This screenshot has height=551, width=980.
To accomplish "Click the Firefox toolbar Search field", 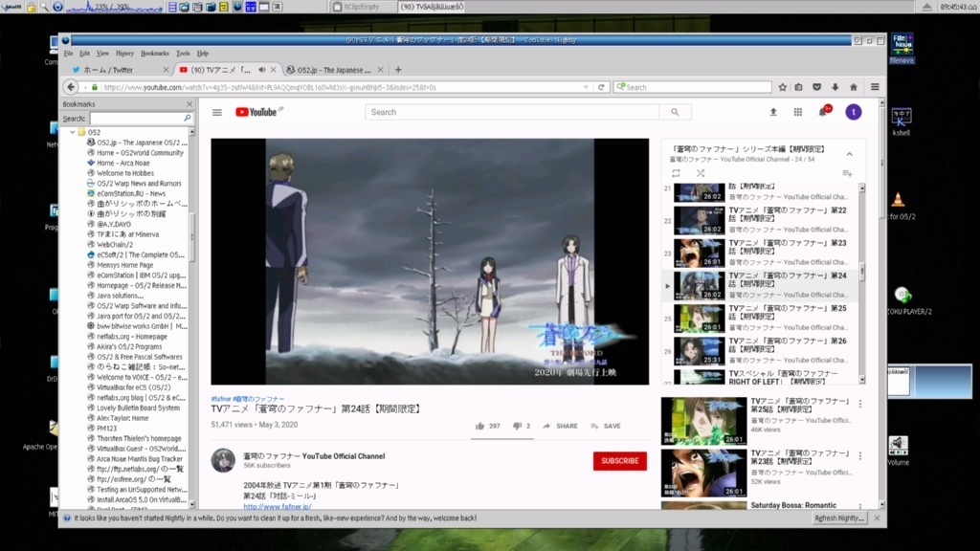I will (693, 87).
